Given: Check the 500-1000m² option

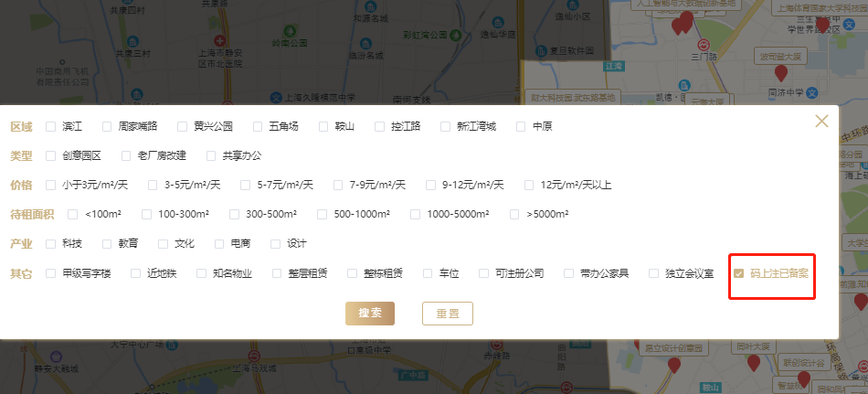Looking at the screenshot, I should [x=322, y=215].
